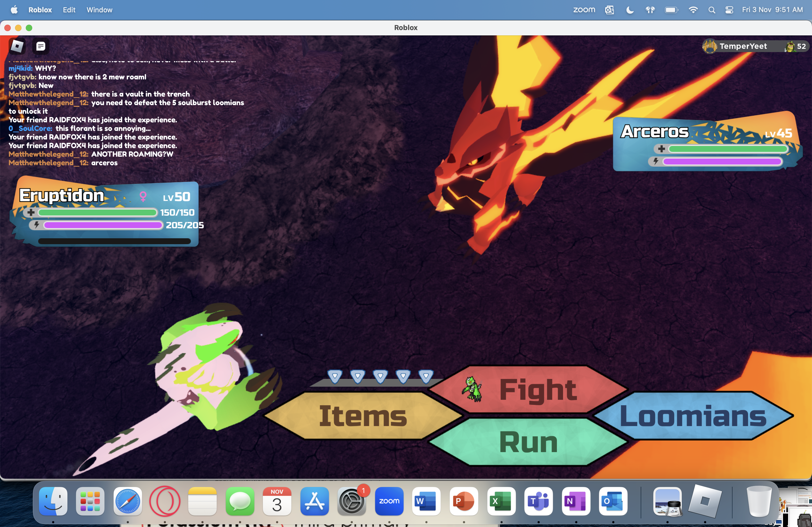Select the fourth party slot shield icon
The image size is (812, 527).
(403, 376)
